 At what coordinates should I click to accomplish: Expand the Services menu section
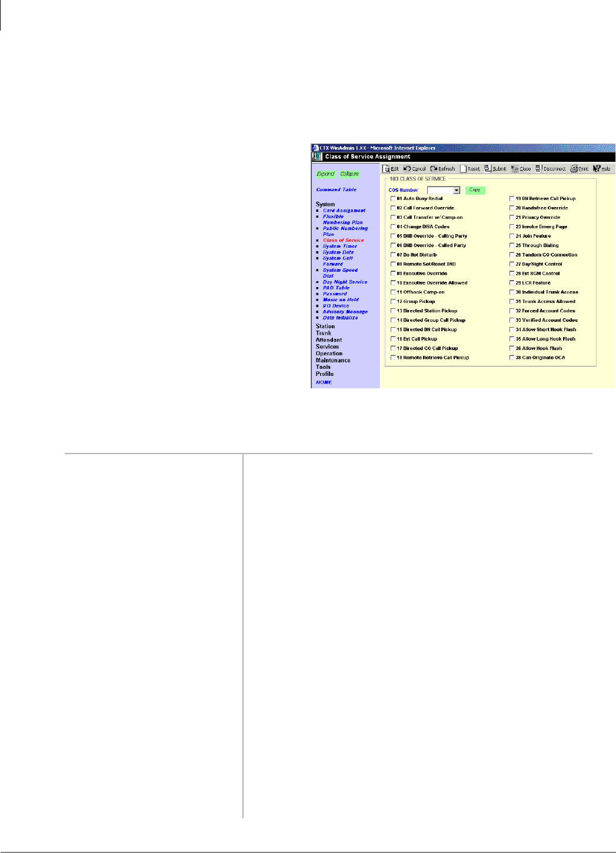point(327,346)
